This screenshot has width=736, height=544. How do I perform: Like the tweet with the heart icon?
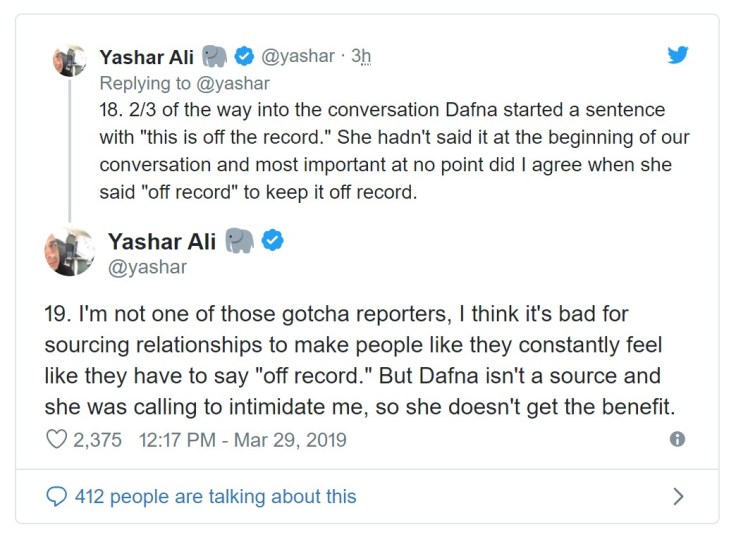pyautogui.click(x=56, y=439)
